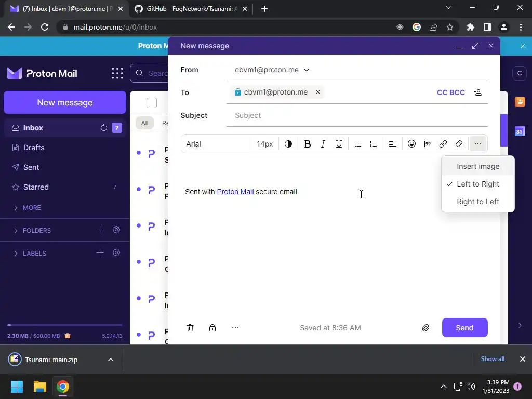Open contacts picker next to CC BCC
This screenshot has width=532, height=399.
[x=478, y=92]
